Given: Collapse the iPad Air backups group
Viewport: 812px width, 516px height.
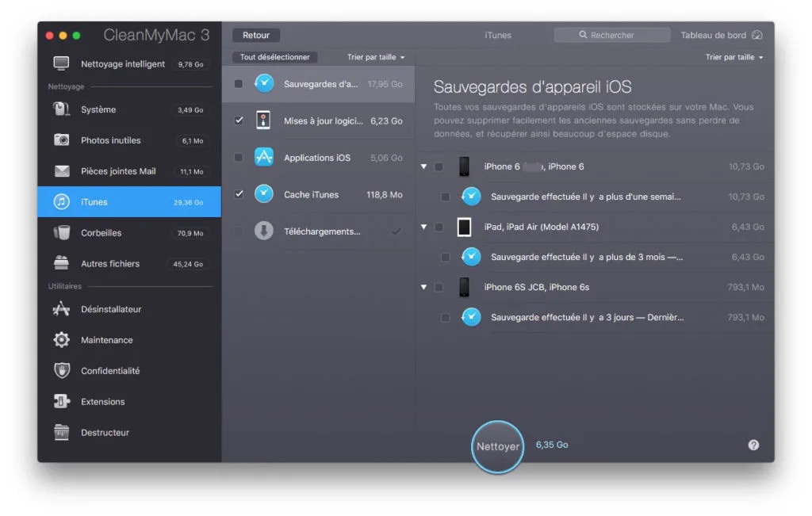Looking at the screenshot, I should tap(423, 227).
